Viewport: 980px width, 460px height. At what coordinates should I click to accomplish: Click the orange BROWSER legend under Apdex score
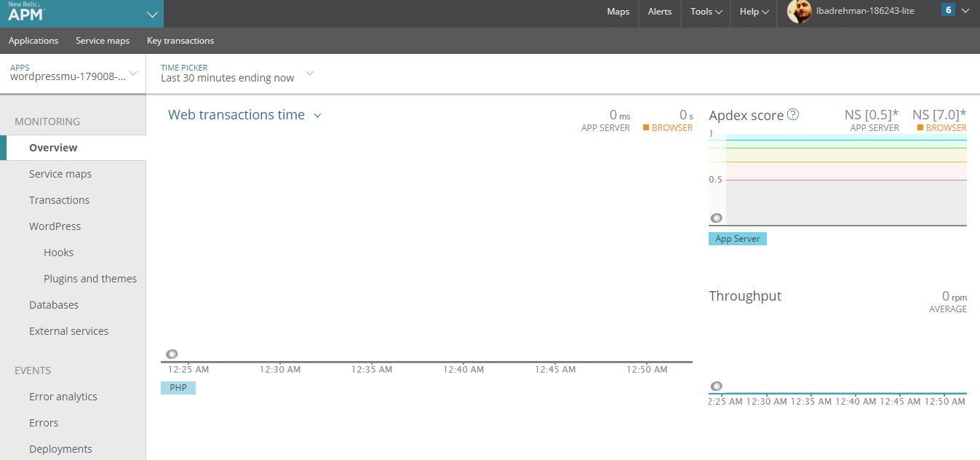click(942, 128)
